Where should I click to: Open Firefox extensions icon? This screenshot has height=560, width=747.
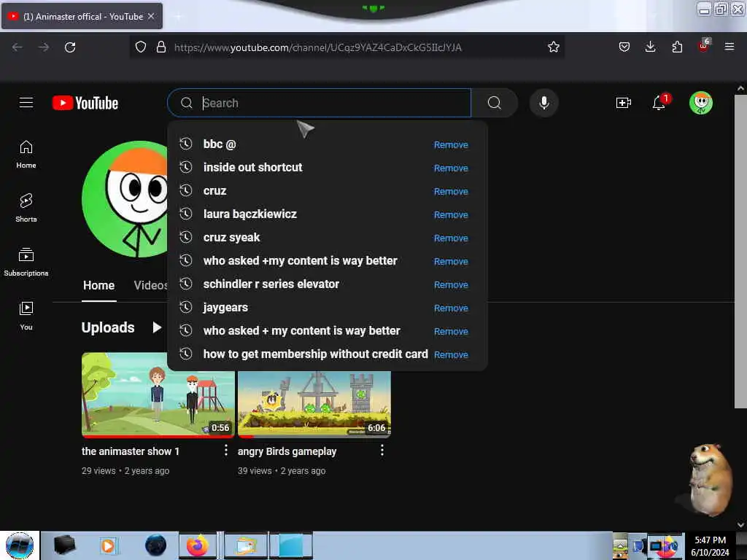(677, 47)
